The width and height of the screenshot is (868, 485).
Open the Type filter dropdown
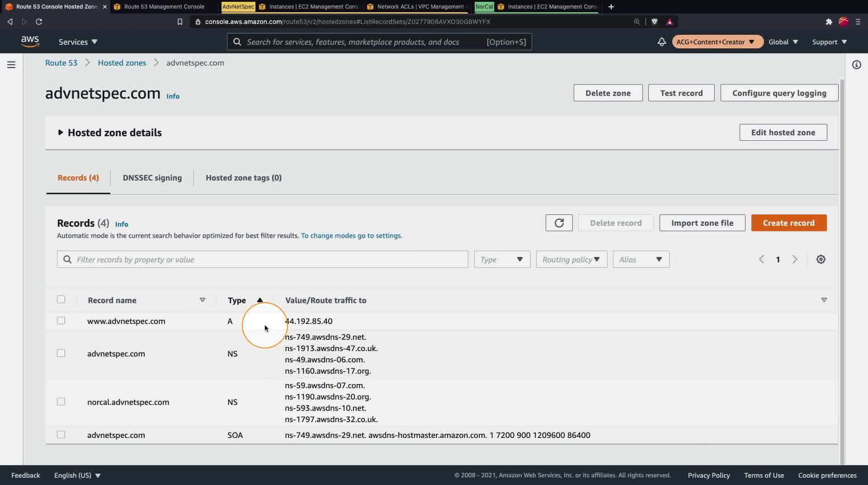tap(502, 259)
